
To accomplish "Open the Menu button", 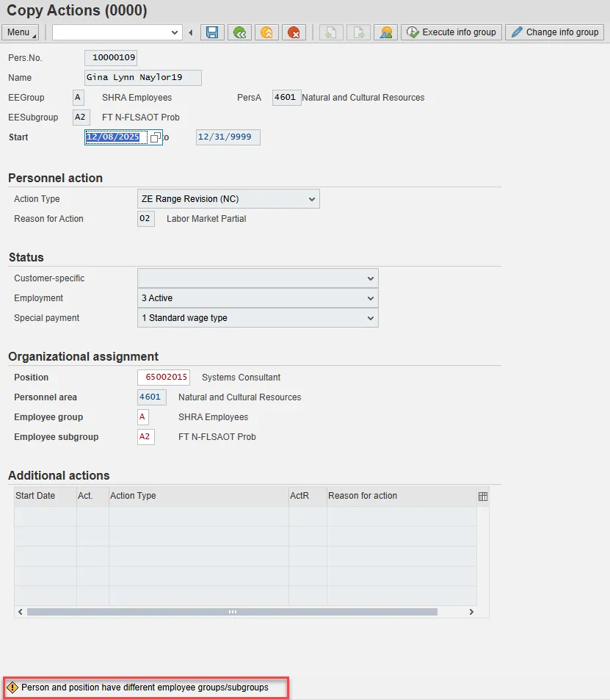I will [x=21, y=32].
